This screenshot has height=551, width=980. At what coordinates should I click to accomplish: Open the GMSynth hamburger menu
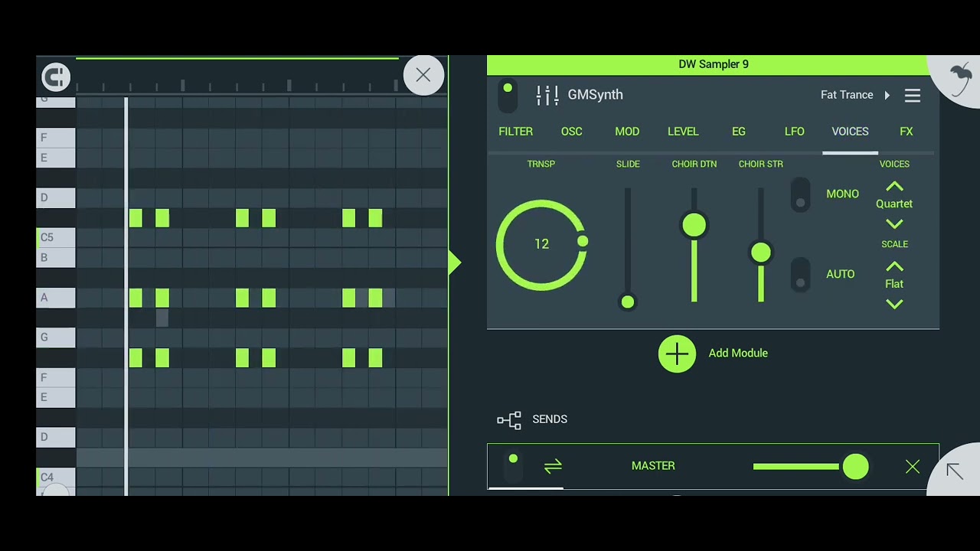(x=913, y=96)
